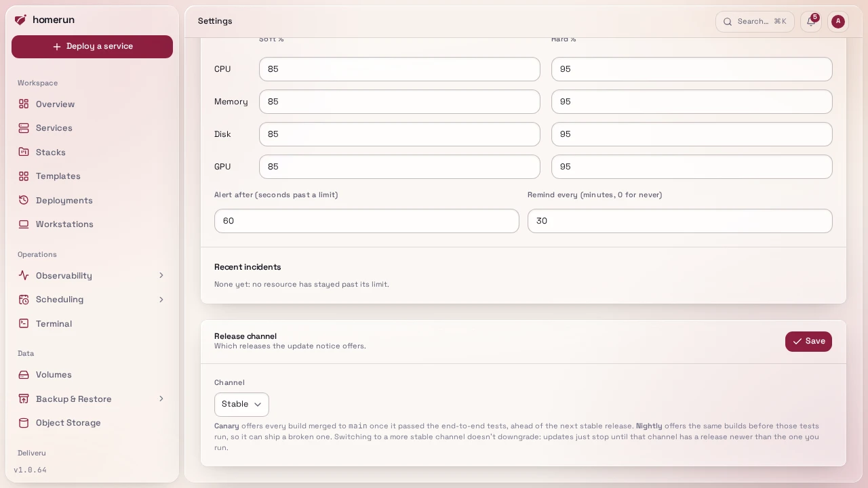The width and height of the screenshot is (868, 488).
Task: Click the GPU hard limit input
Action: (692, 167)
